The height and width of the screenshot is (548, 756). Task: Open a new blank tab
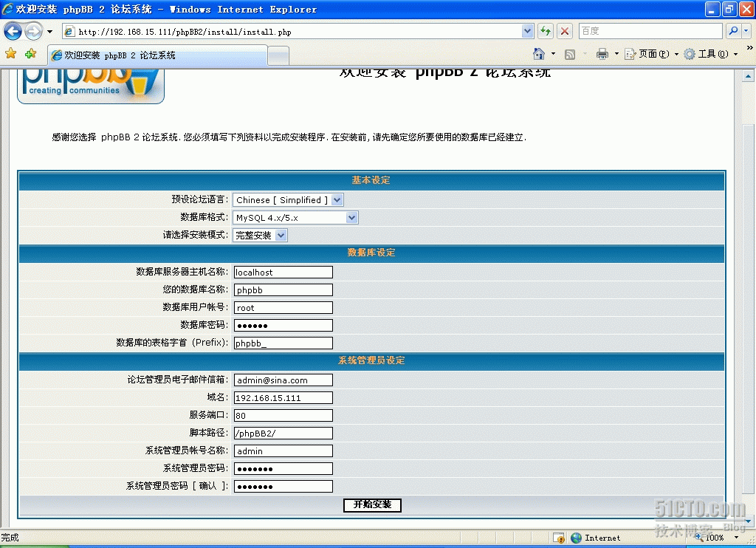pyautogui.click(x=278, y=56)
